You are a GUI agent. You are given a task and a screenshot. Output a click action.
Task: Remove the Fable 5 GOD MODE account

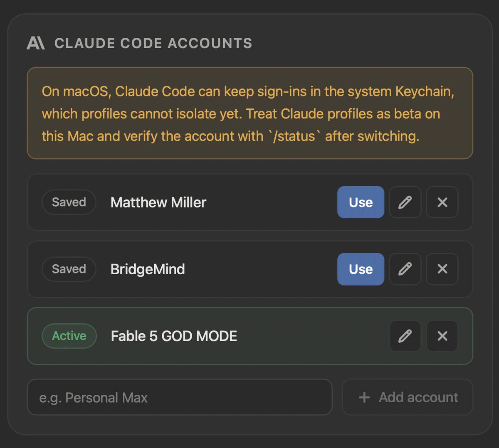click(x=442, y=336)
